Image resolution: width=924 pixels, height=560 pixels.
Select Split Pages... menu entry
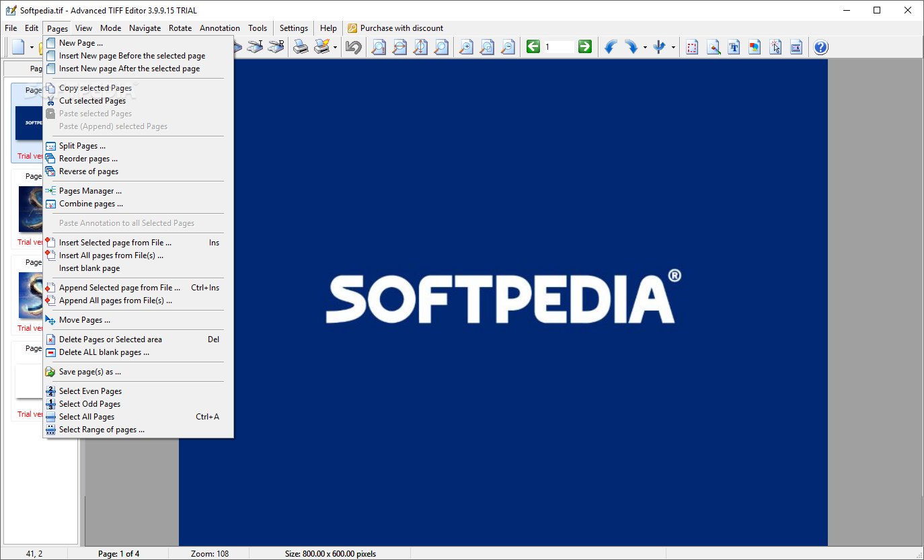click(139, 146)
